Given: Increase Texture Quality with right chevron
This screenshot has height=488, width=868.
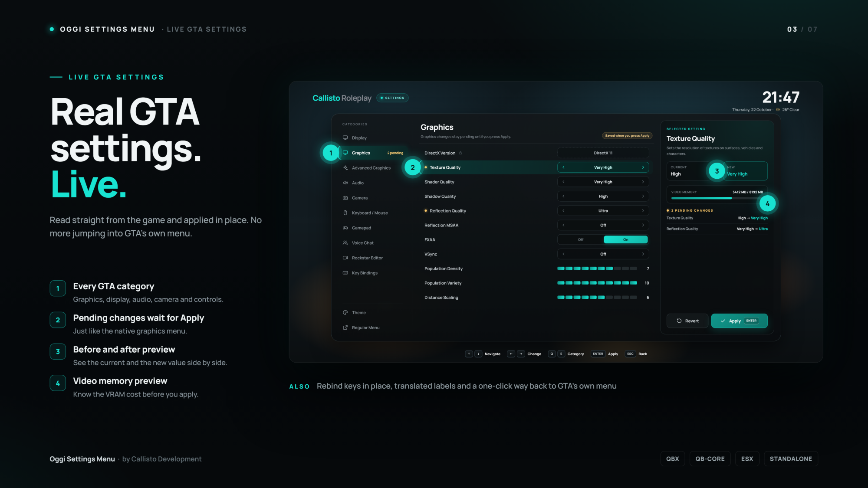Looking at the screenshot, I should (x=643, y=167).
